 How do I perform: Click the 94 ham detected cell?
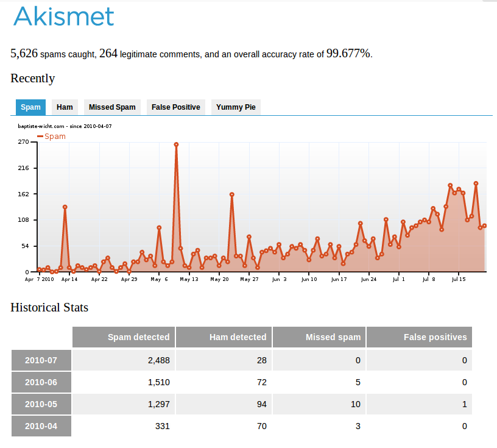pyautogui.click(x=224, y=404)
